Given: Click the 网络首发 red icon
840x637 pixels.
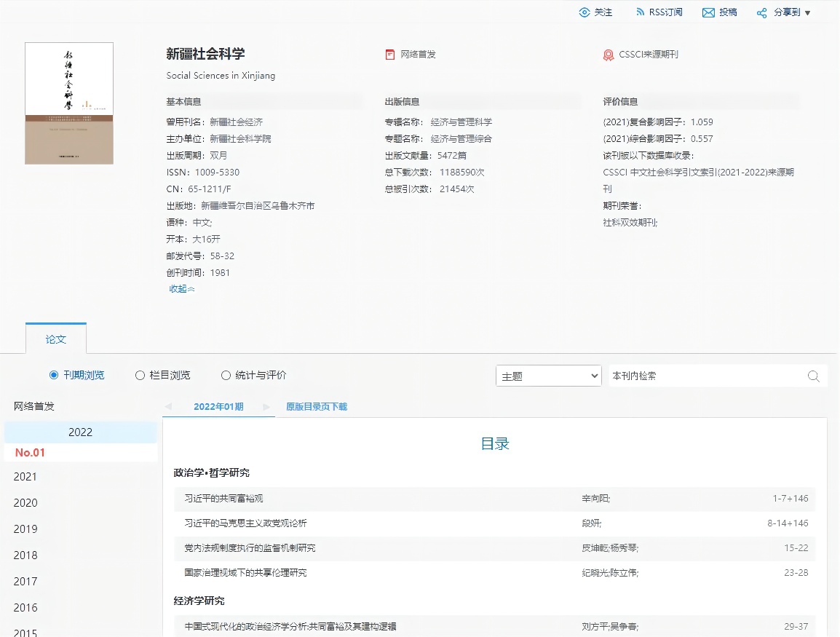Looking at the screenshot, I should coord(391,55).
